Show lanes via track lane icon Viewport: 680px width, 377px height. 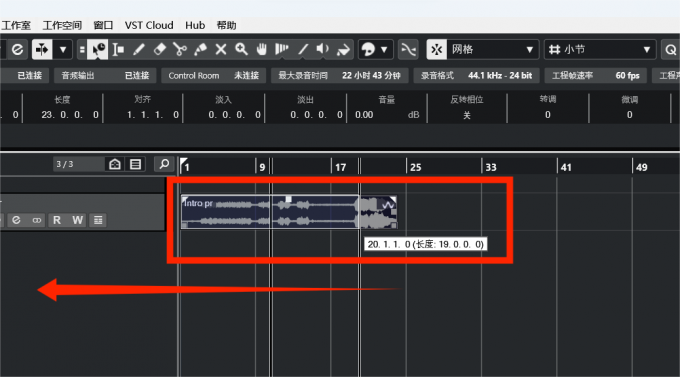point(98,220)
